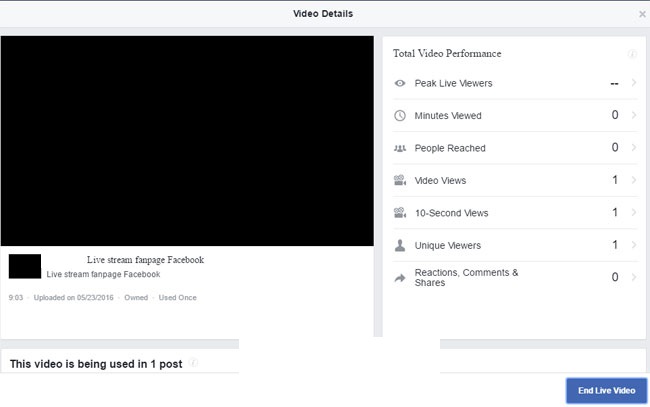
Task: Click the camera icon beside 10-Second Views
Action: 400,213
